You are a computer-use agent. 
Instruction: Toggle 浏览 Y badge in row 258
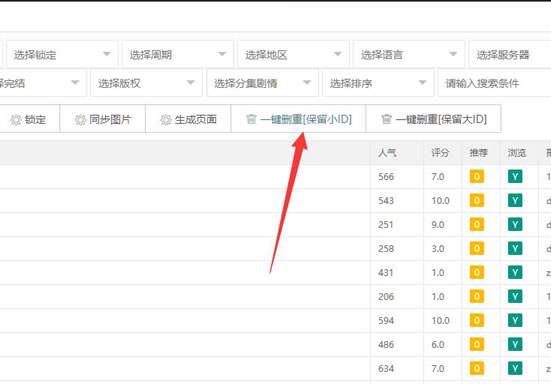point(515,248)
